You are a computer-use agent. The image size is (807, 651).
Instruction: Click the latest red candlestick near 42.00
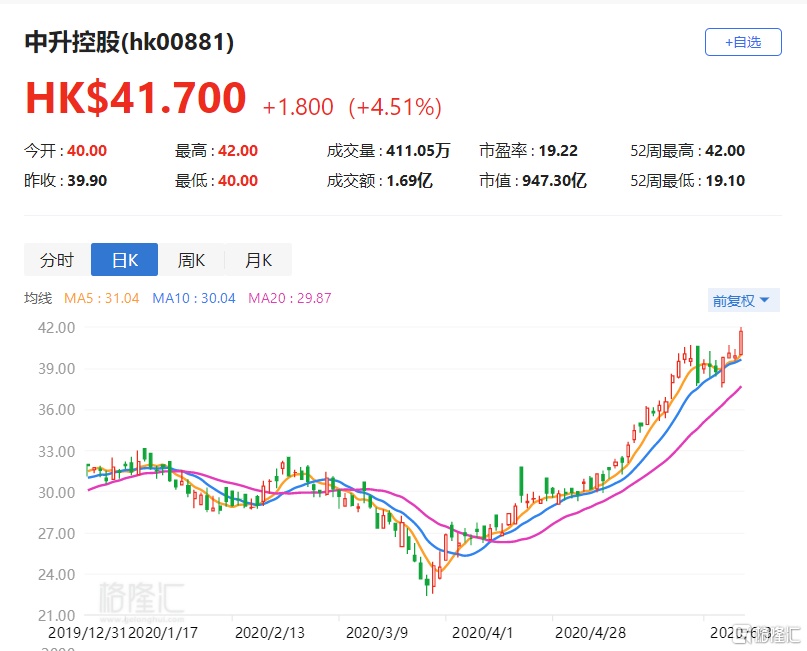tap(741, 342)
